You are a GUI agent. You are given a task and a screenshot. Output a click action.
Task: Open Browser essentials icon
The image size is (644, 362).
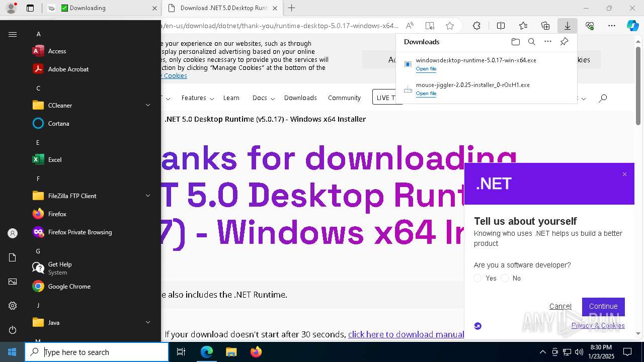(x=590, y=26)
